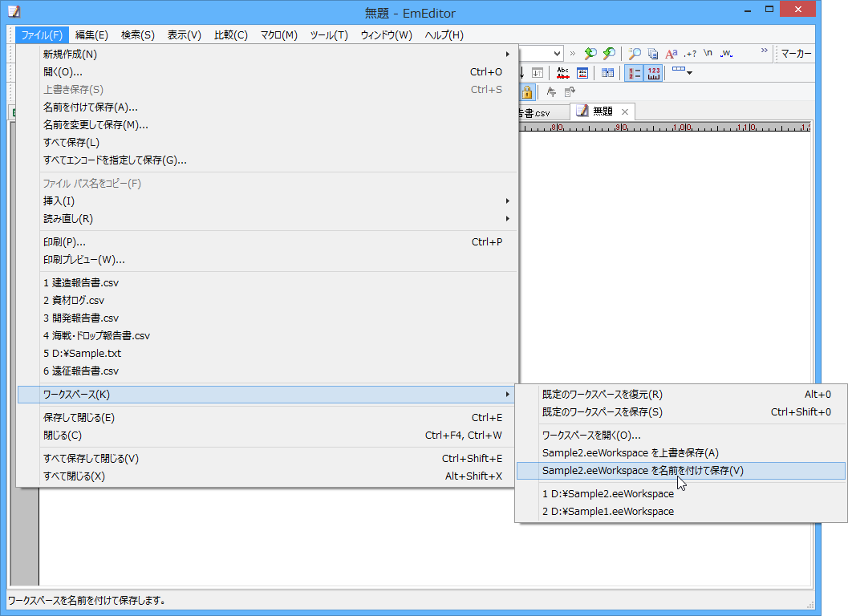848x616 pixels.
Task: Open recent file 5 D:¥Sample.txt
Action: click(x=267, y=353)
